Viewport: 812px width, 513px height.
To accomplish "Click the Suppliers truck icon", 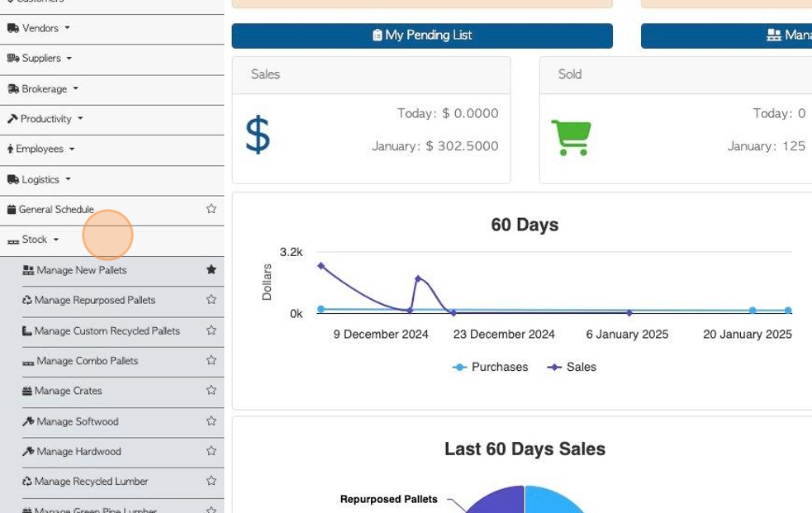I will pos(13,58).
